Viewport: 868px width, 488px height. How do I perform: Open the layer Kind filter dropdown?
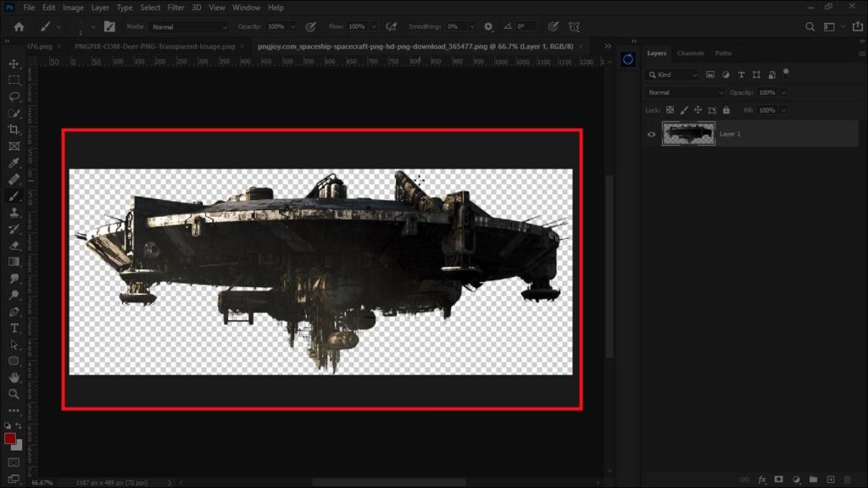(672, 75)
